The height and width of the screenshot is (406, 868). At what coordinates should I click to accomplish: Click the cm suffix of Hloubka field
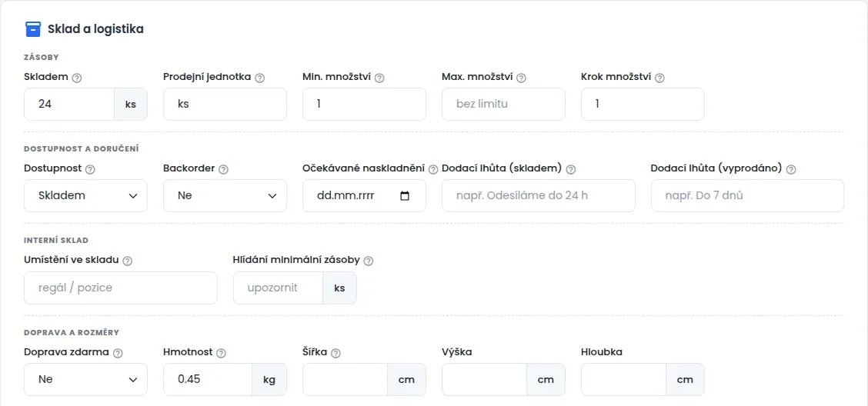[x=686, y=379]
